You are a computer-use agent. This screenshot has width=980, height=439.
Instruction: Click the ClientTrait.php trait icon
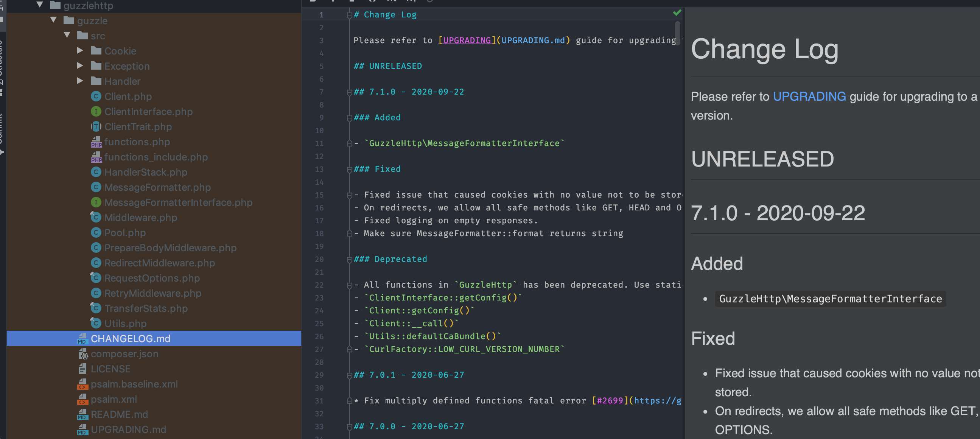click(96, 126)
